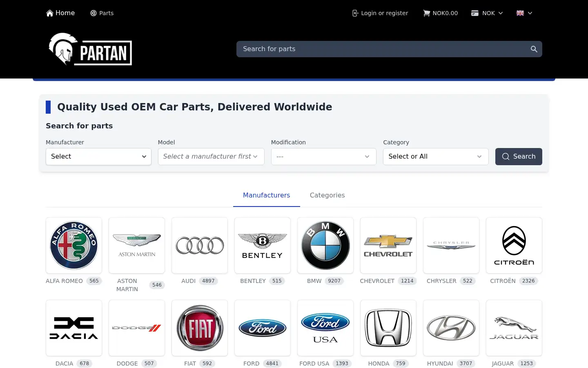Click the CITROËN 2326 count badge
Viewport: 588px width, 368px height.
tap(528, 281)
